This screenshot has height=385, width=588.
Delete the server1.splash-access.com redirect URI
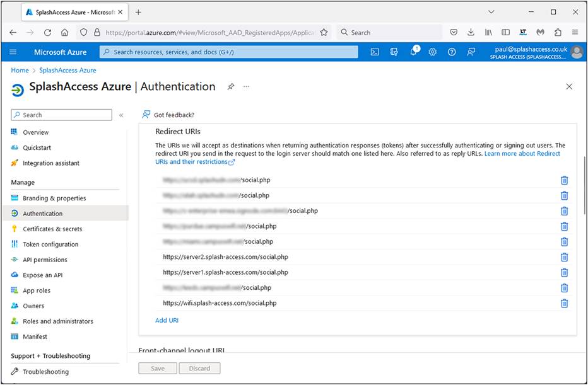(x=564, y=273)
